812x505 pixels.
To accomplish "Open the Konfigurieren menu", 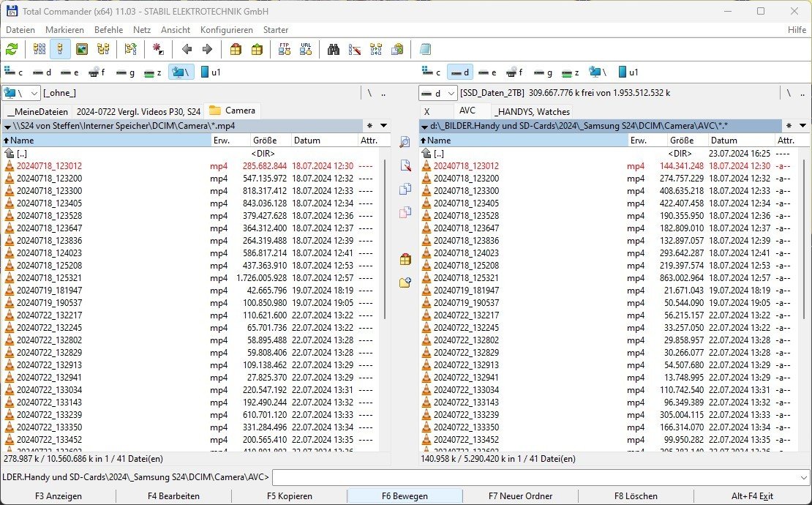I will pos(226,30).
